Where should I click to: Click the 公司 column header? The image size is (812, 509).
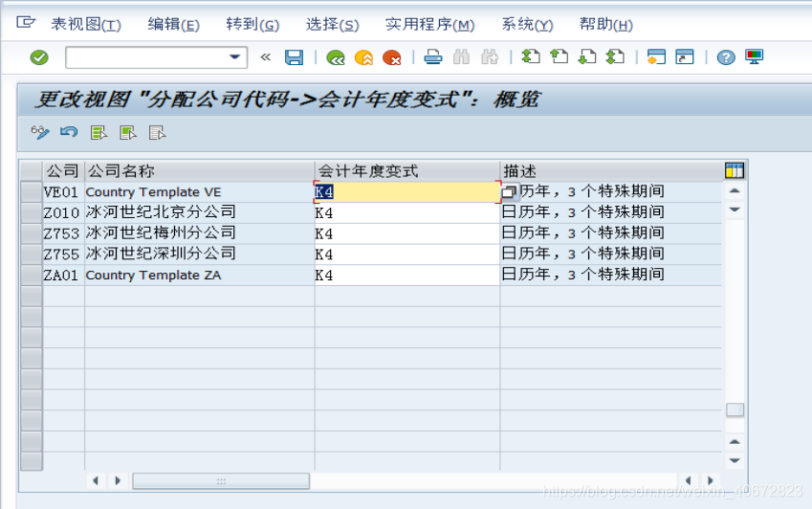(63, 170)
